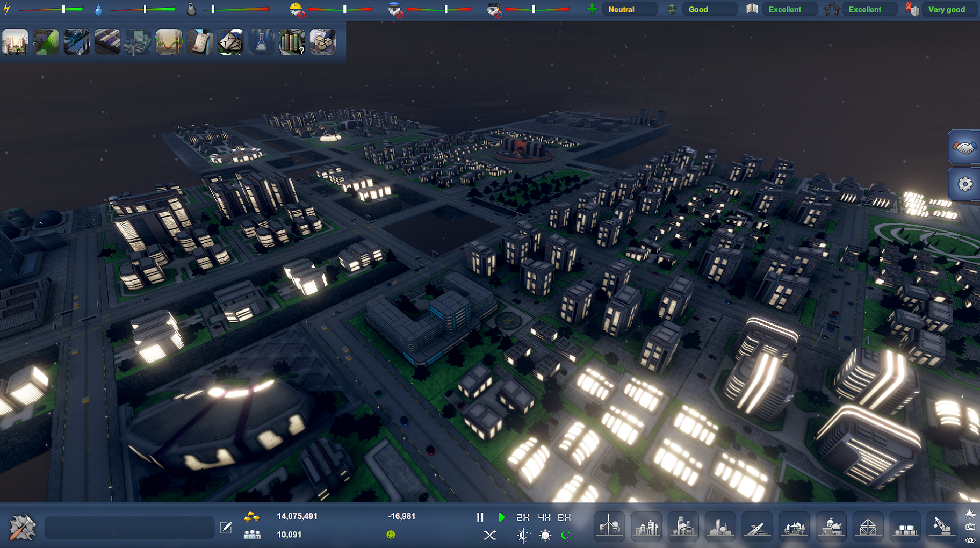Switch to permanent daytime sun icon
The image size is (980, 548).
click(x=545, y=535)
